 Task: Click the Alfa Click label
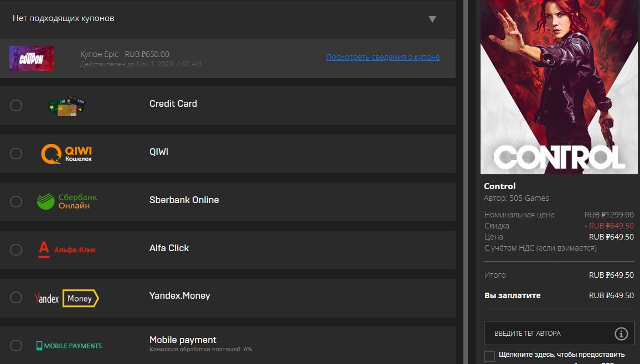tap(169, 248)
